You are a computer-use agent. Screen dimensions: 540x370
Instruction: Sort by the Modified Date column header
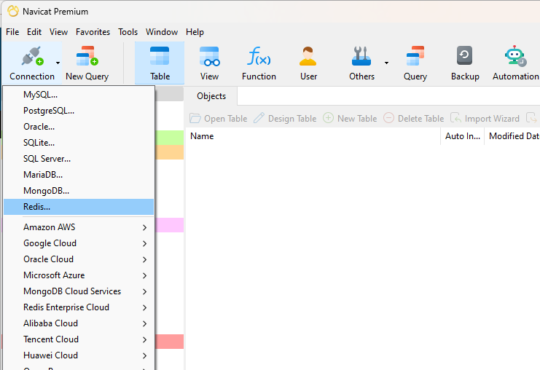pos(512,136)
